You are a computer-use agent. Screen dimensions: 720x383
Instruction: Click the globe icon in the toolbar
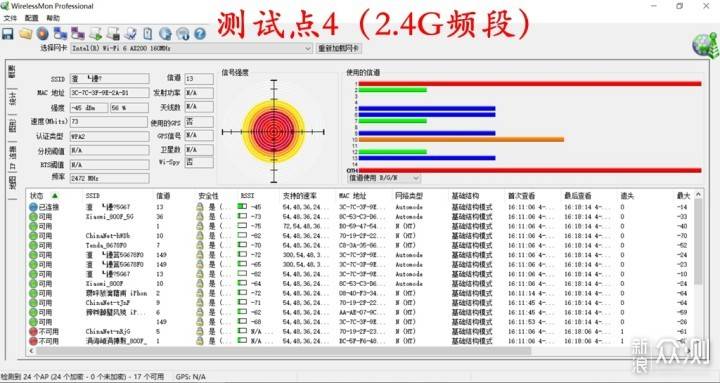(x=165, y=34)
